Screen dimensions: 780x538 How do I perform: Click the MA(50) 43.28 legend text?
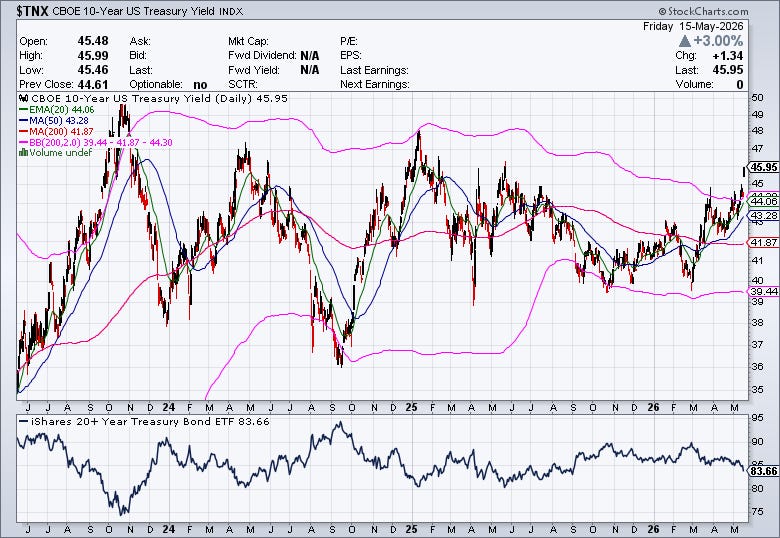[x=59, y=121]
